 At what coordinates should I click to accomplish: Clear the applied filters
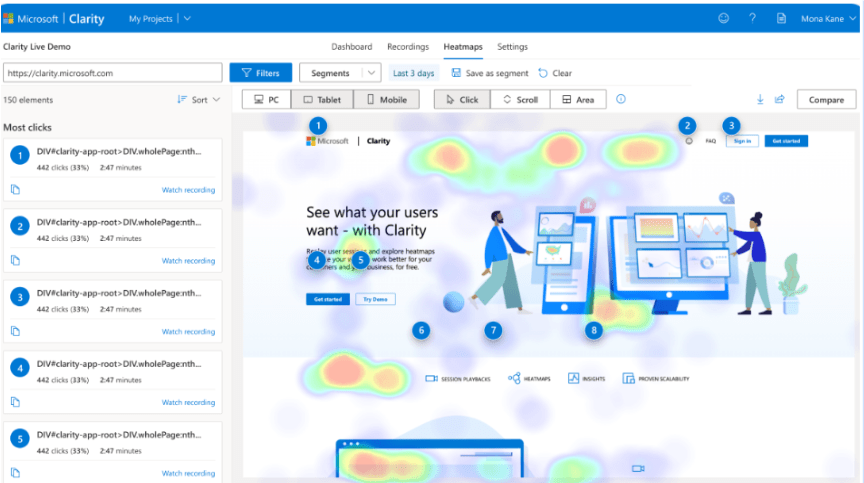(555, 73)
